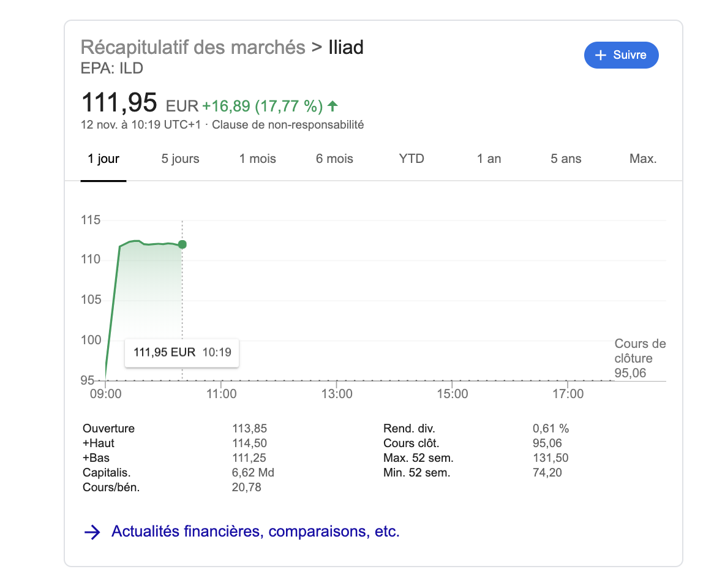Click the Iliad company name heading
The width and height of the screenshot is (714, 588).
(346, 47)
